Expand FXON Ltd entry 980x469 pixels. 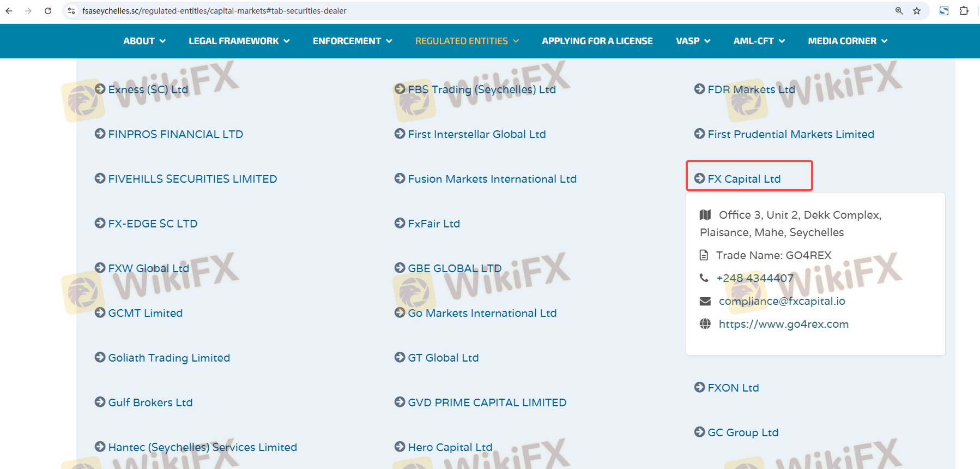[x=727, y=388]
